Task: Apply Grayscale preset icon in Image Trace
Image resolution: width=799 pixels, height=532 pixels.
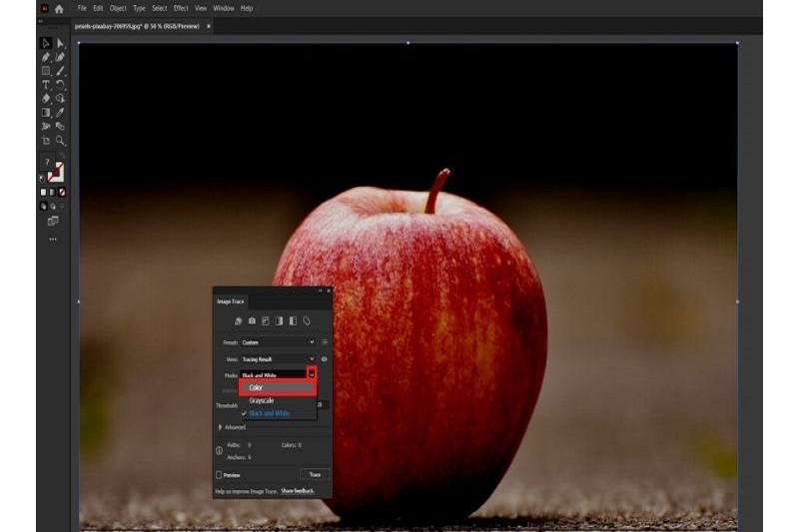Action: point(280,320)
